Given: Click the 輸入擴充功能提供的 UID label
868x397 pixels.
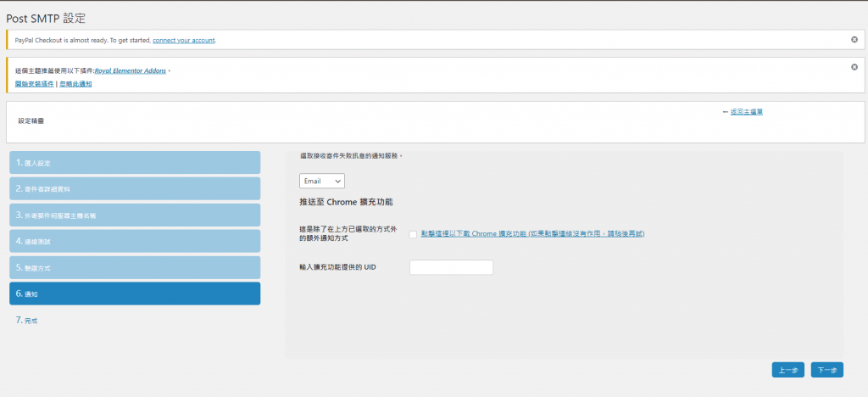Looking at the screenshot, I should click(337, 267).
